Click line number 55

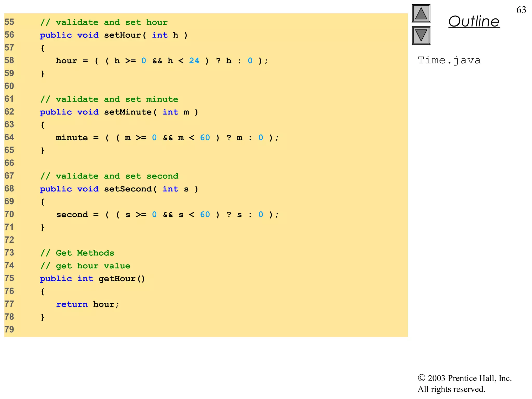tap(9, 22)
